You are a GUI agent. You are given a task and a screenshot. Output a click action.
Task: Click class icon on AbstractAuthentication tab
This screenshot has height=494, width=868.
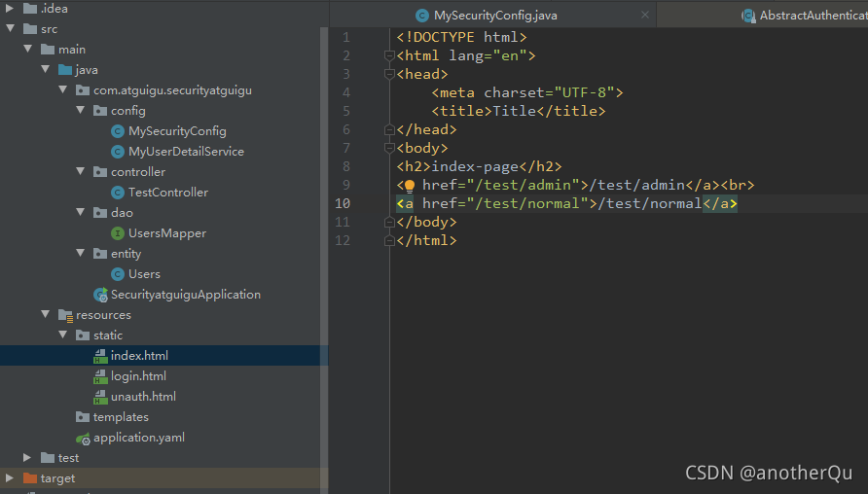pos(749,16)
